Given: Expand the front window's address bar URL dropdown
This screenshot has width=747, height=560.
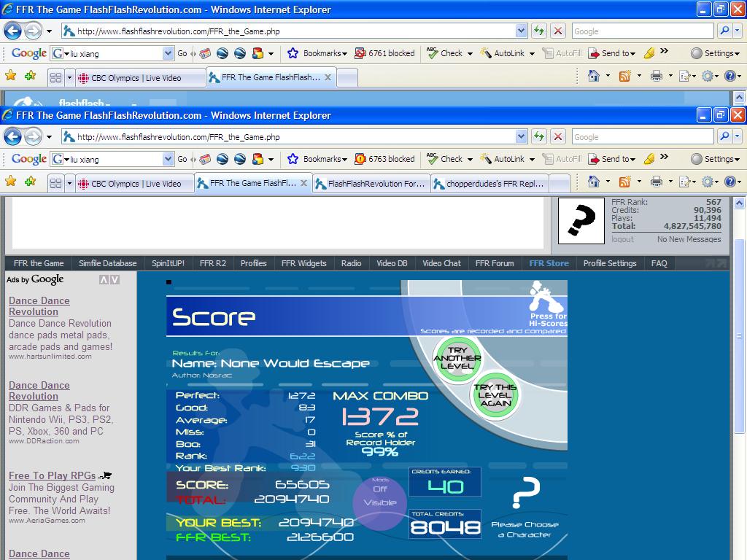Looking at the screenshot, I should point(521,137).
